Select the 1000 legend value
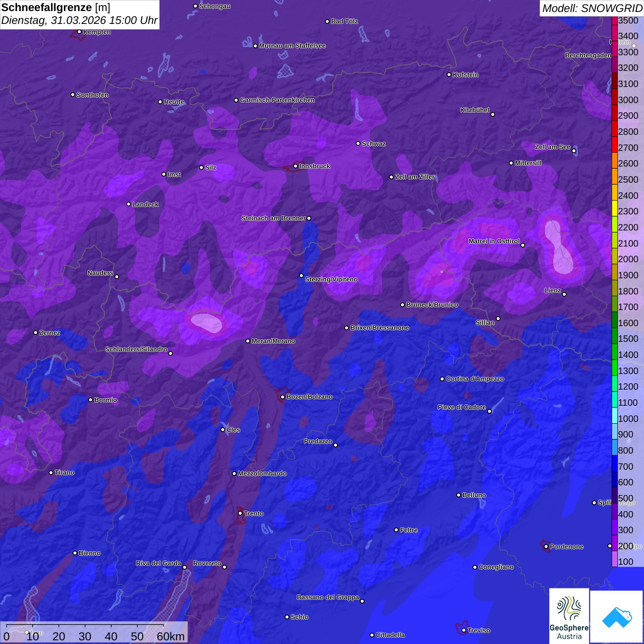644x644 pixels. point(628,419)
